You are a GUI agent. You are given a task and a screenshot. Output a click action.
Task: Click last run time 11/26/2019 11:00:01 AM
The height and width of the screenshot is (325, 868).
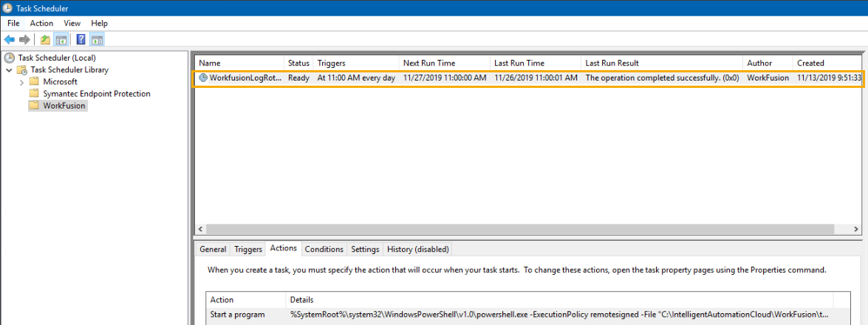pyautogui.click(x=536, y=78)
